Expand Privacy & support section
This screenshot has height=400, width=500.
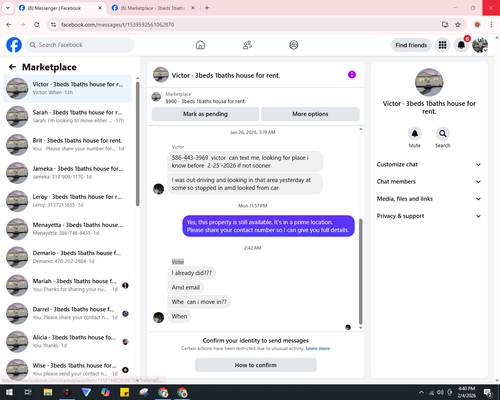tap(429, 216)
